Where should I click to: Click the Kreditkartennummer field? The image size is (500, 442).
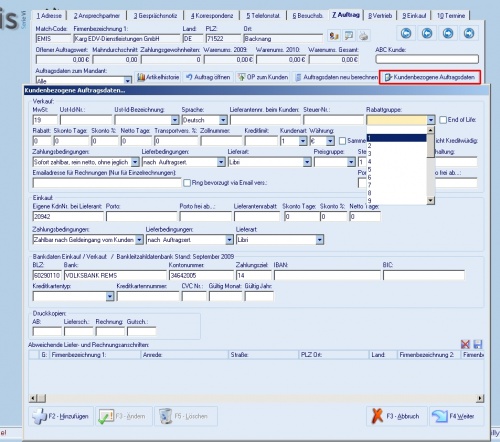tap(148, 296)
